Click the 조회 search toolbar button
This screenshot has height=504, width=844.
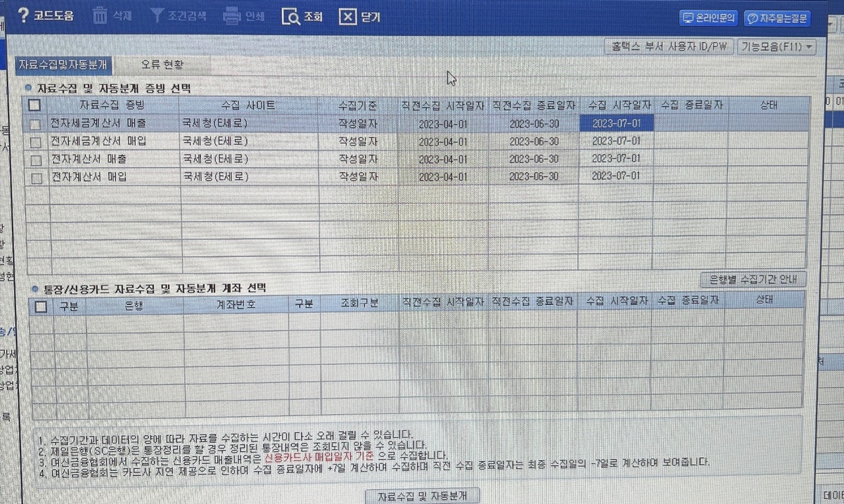pos(302,16)
